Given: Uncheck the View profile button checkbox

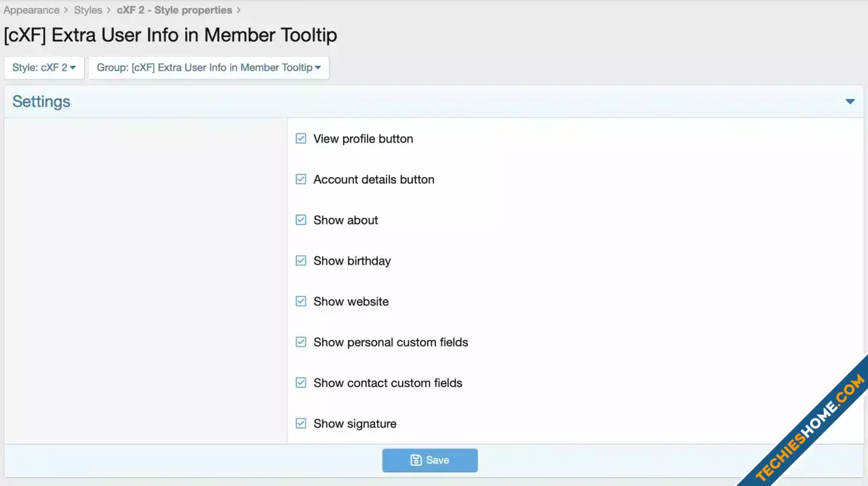Looking at the screenshot, I should tap(301, 138).
